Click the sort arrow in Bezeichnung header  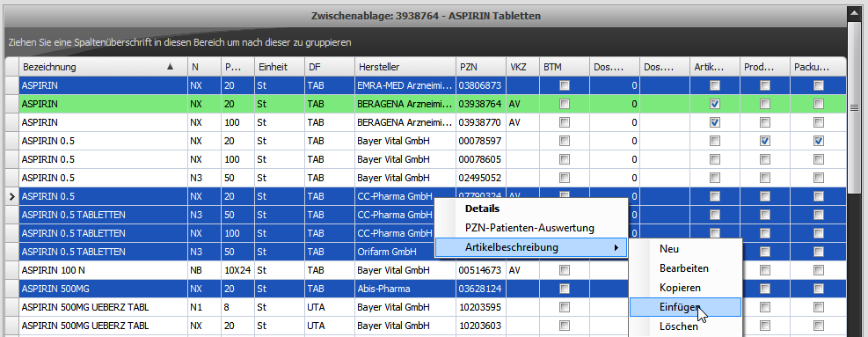point(171,67)
